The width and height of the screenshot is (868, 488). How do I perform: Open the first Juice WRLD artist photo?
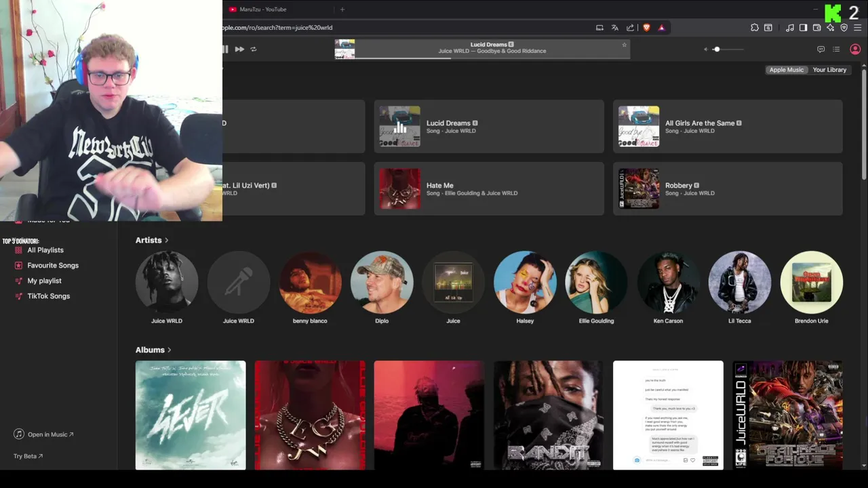tap(167, 283)
